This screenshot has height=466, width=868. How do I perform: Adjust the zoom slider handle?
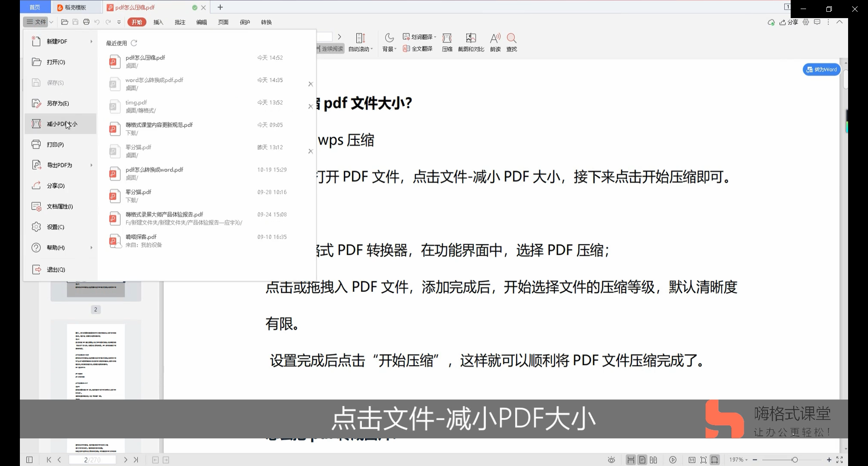pyautogui.click(x=795, y=460)
